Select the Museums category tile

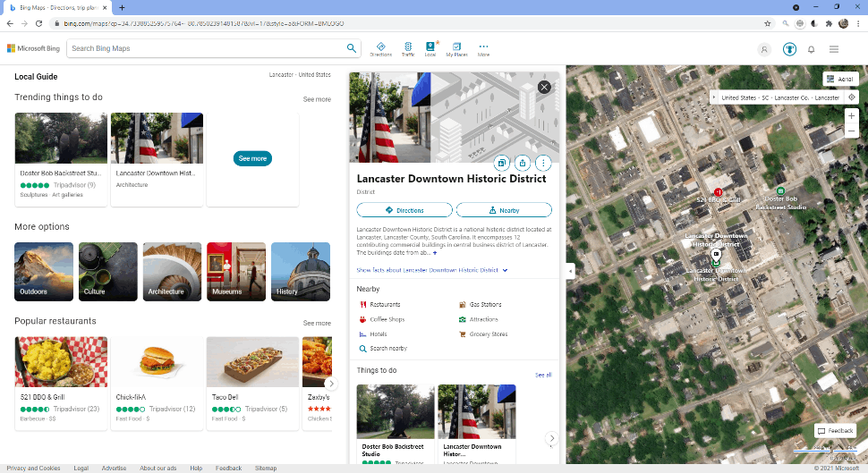236,272
